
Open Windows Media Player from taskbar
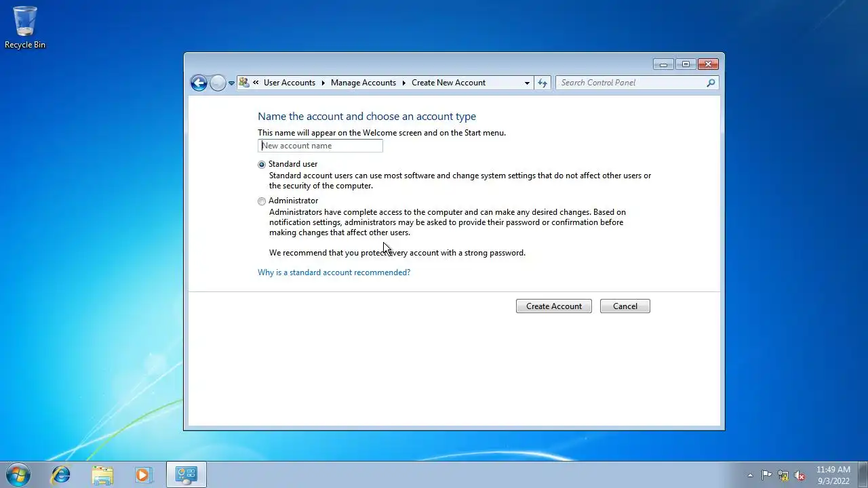(143, 474)
